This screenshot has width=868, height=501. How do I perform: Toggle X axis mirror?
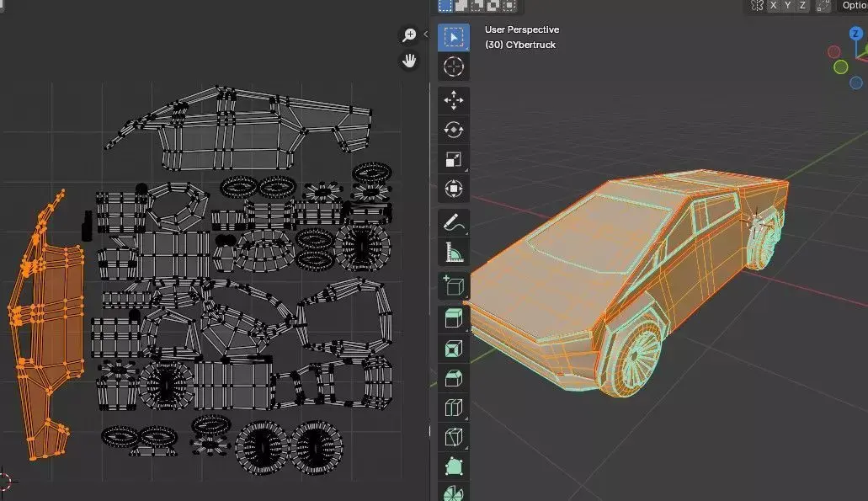tap(774, 6)
